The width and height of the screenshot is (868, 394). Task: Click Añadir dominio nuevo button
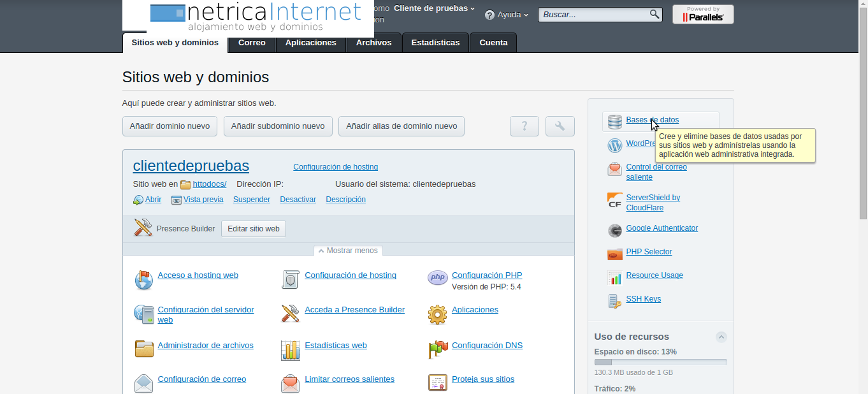(x=170, y=126)
